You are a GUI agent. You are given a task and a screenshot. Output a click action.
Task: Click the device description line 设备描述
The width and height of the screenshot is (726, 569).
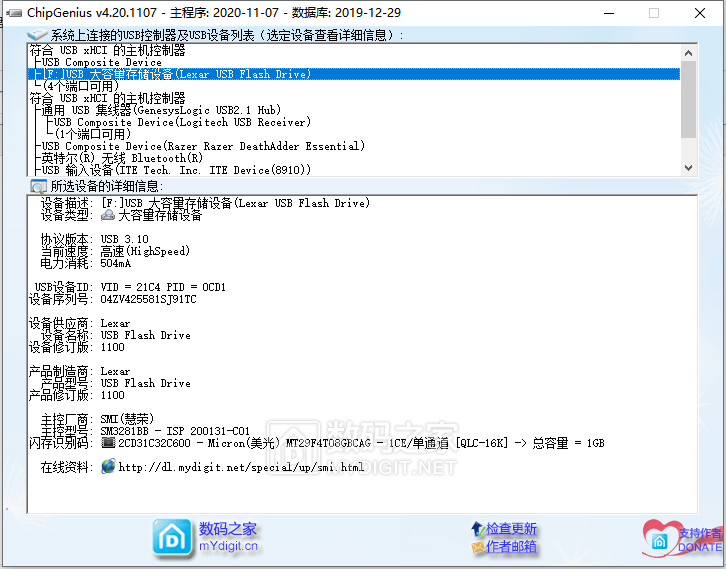click(x=205, y=203)
